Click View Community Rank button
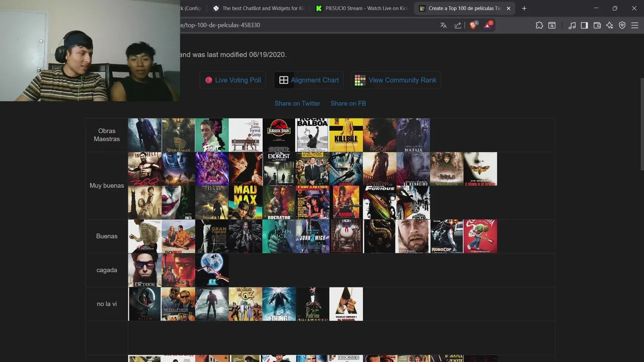 [395, 80]
